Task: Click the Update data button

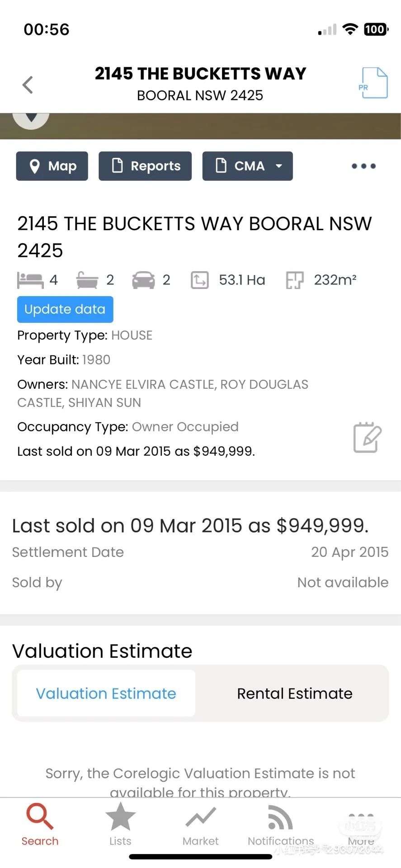Action: tap(65, 309)
